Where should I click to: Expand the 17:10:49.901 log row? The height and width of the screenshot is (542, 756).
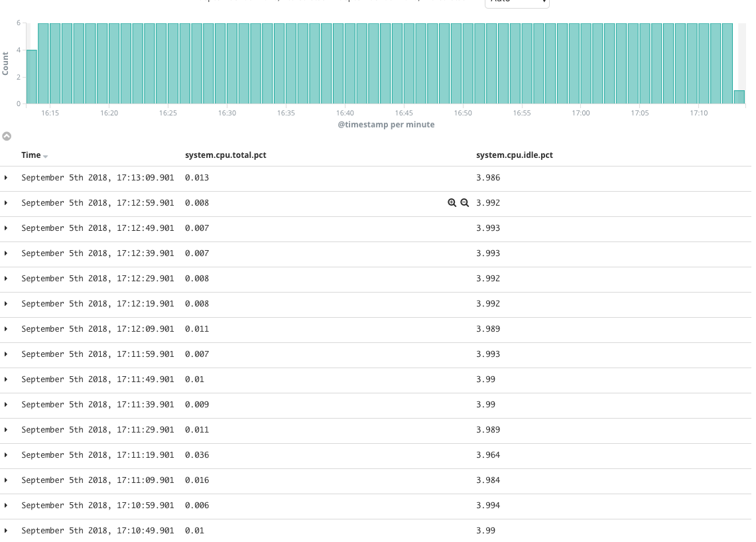[x=6, y=531]
